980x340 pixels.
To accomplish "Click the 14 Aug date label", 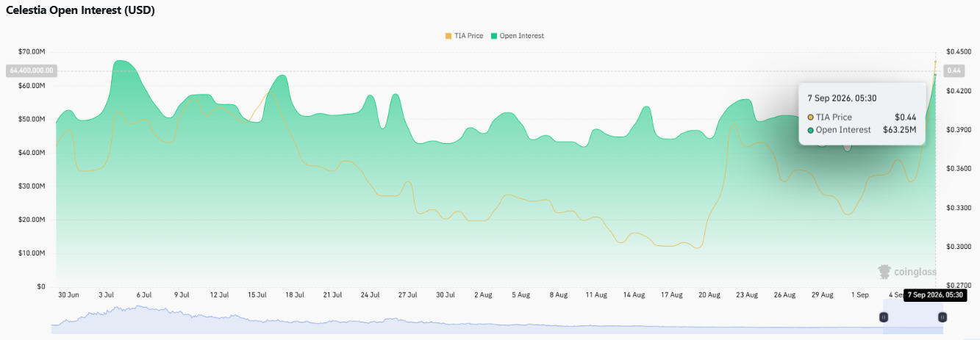I will coord(634,294).
